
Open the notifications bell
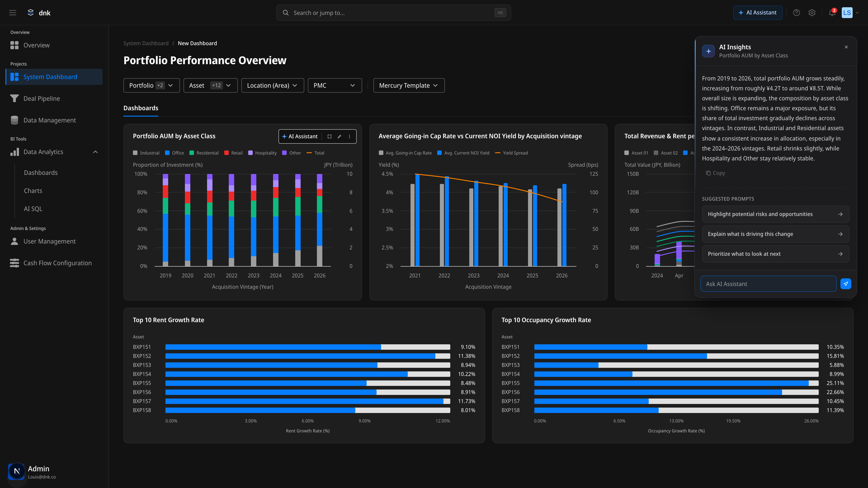tap(832, 13)
